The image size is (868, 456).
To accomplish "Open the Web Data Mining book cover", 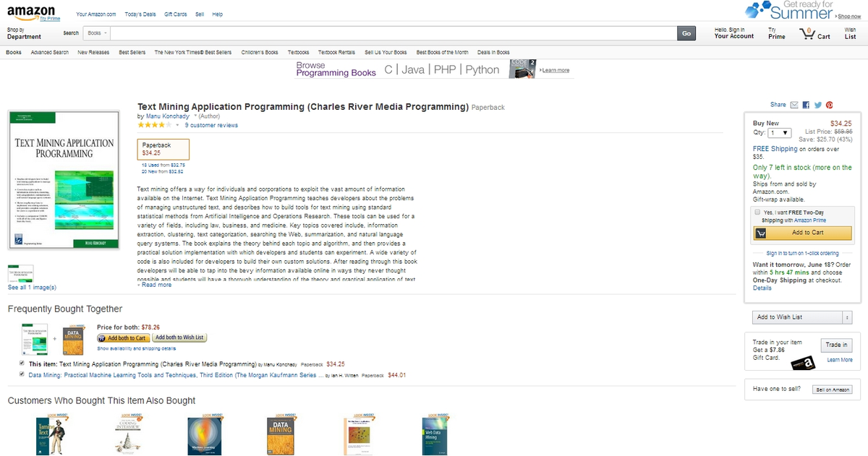I will click(x=435, y=436).
